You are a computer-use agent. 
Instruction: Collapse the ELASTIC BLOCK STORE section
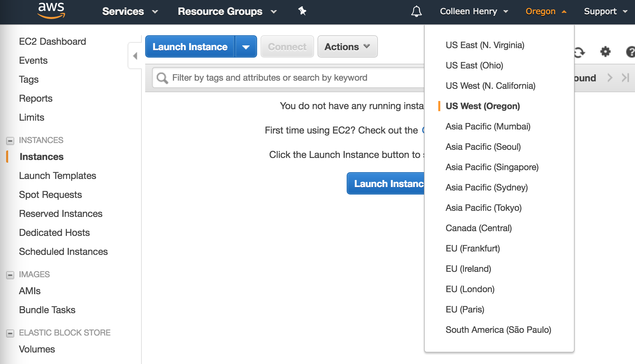11,333
